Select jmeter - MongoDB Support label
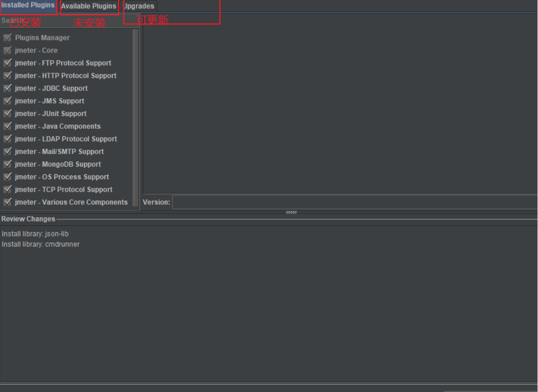The height and width of the screenshot is (392, 538). click(x=58, y=164)
